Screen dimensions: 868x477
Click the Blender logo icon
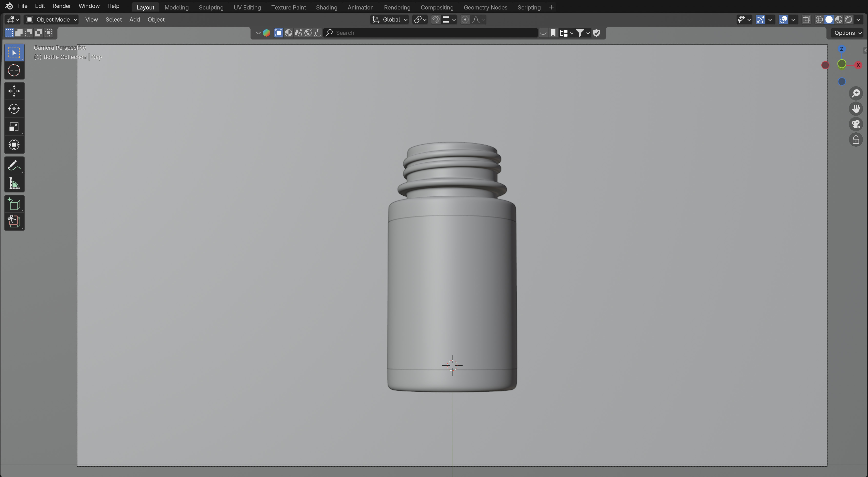coord(9,6)
